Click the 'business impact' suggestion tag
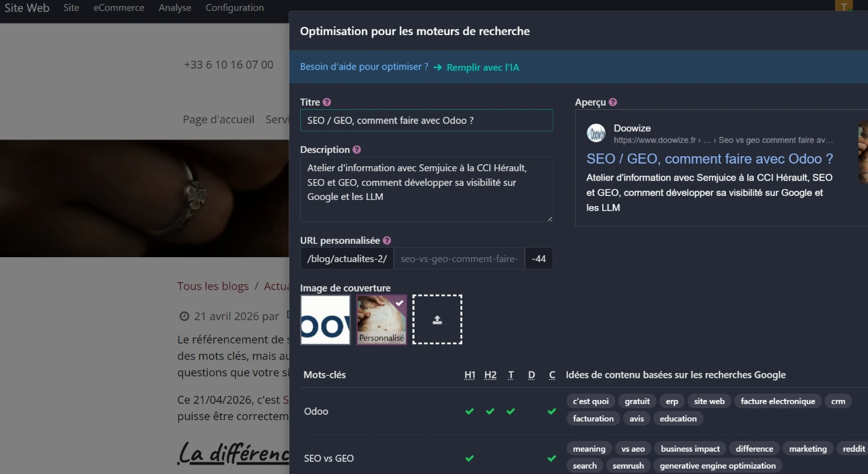 (x=690, y=449)
